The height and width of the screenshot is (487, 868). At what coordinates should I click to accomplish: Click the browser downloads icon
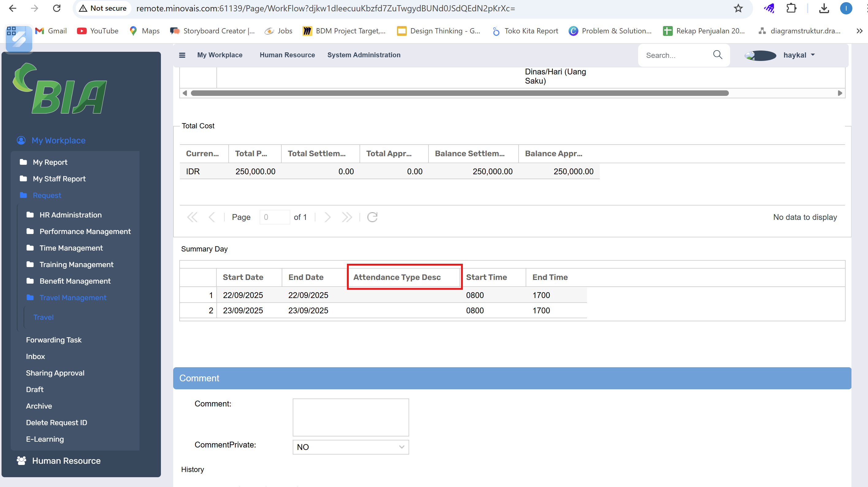point(824,8)
